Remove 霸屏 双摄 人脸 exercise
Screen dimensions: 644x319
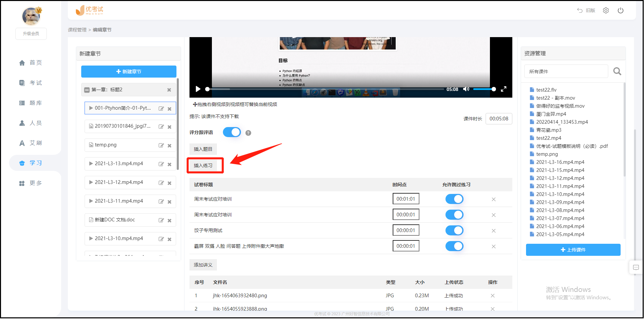[494, 246]
